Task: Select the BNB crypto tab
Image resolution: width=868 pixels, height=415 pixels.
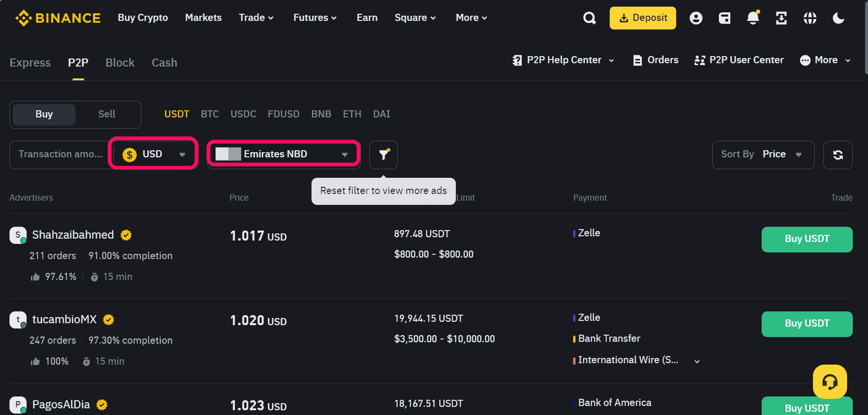Action: pyautogui.click(x=321, y=114)
